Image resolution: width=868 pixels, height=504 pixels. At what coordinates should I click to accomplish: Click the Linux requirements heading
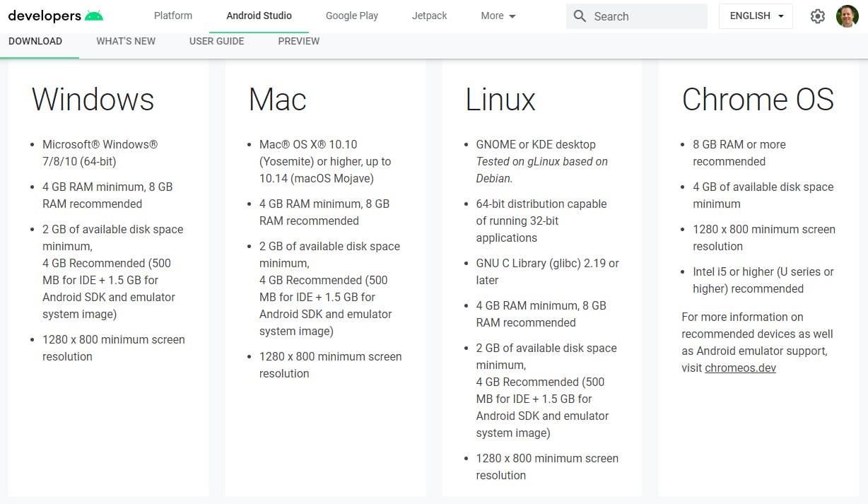(500, 99)
